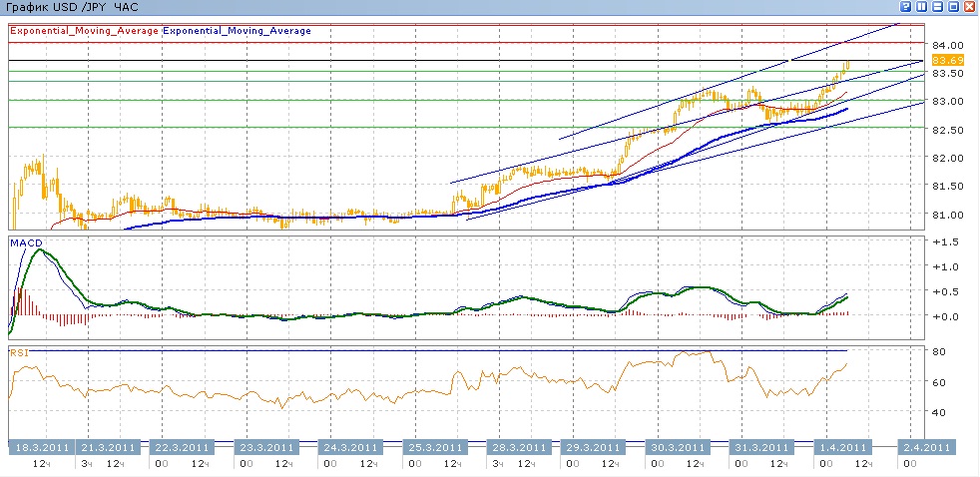Open the help question mark icon
Screen dimensions: 980x477
tap(903, 7)
